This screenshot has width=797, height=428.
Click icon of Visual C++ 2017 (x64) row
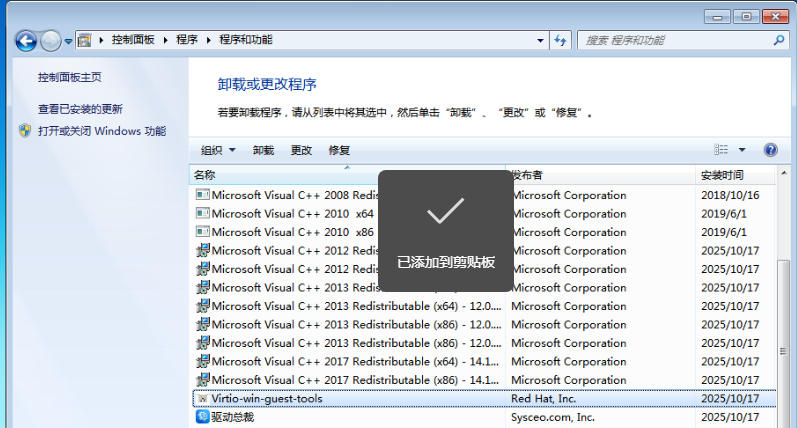(202, 361)
